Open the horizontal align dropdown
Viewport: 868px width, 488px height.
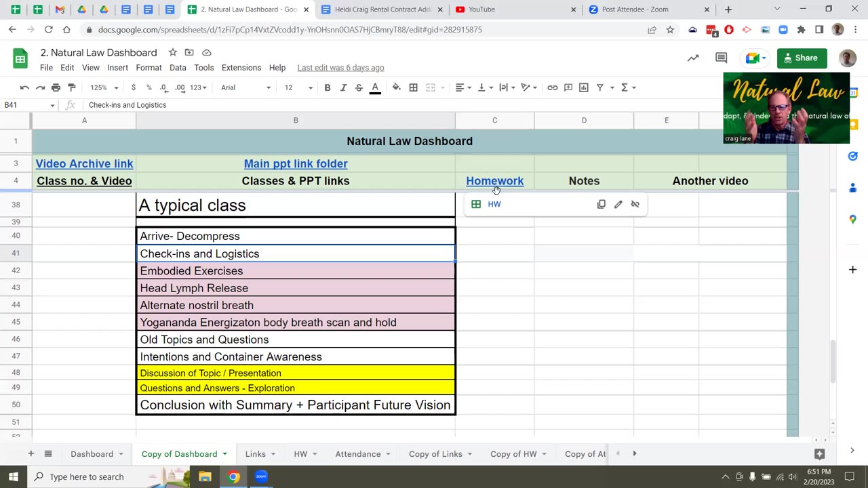pyautogui.click(x=464, y=87)
